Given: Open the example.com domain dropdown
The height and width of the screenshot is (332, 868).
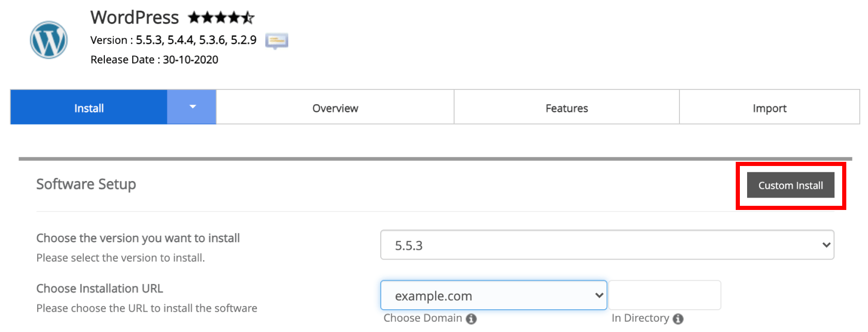Looking at the screenshot, I should pos(493,295).
